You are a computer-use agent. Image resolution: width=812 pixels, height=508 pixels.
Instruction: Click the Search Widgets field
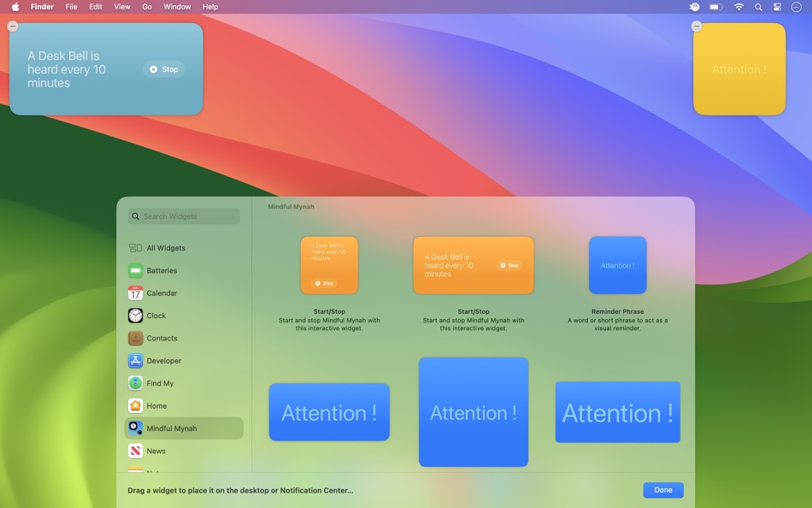click(184, 216)
